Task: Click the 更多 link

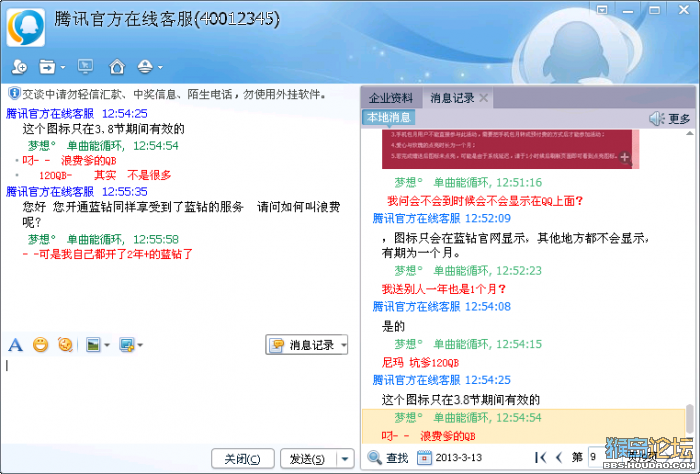Action: click(679, 119)
